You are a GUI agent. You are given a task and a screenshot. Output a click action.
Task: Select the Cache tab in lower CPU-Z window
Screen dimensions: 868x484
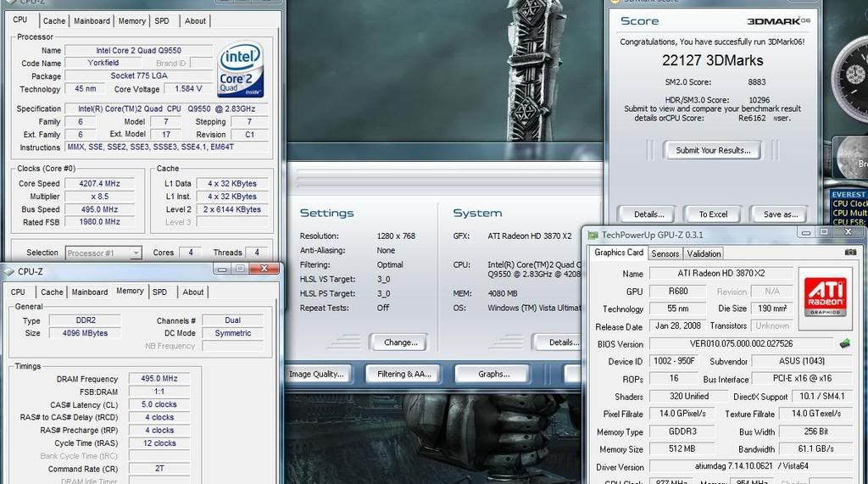52,292
